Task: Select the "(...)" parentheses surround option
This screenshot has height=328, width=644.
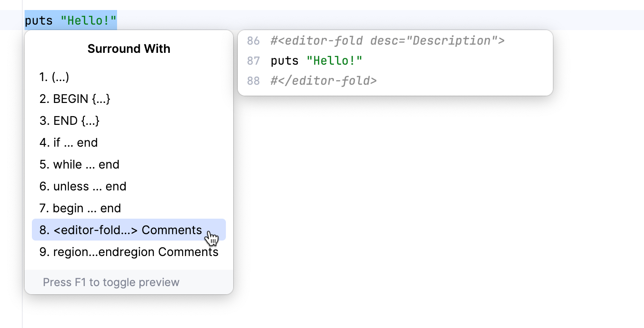Action: click(x=54, y=77)
